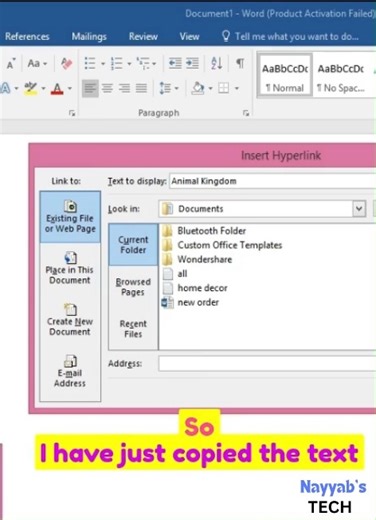Click the Text Effects A icon

(5, 89)
